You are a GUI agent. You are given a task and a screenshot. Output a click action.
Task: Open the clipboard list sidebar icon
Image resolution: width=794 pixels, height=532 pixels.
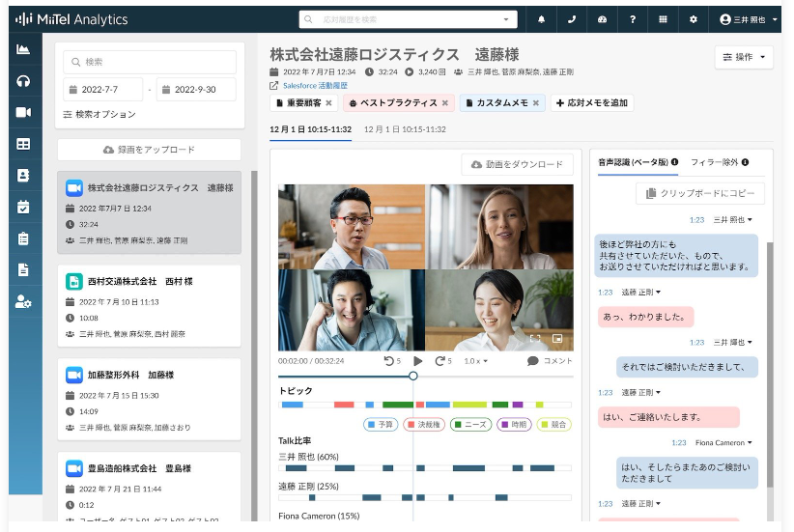point(23,238)
